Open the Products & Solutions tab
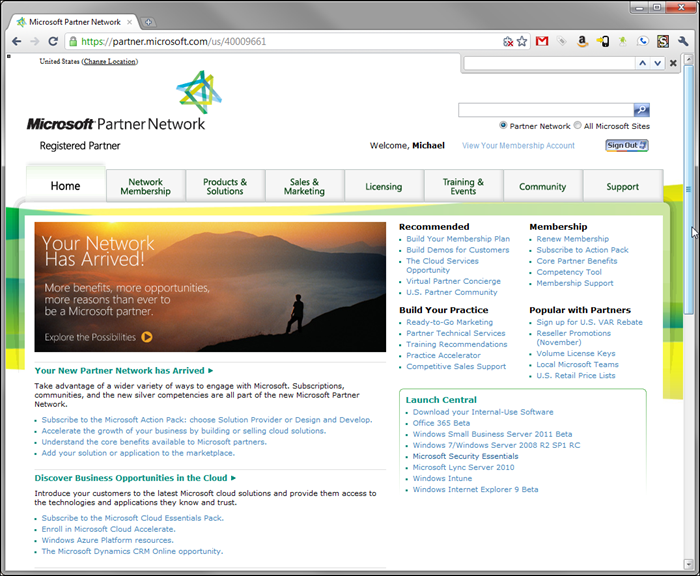 click(x=225, y=186)
